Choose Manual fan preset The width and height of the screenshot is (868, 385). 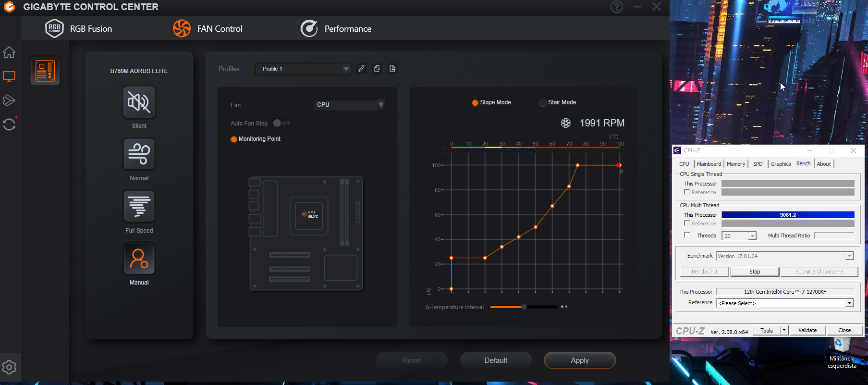click(x=139, y=259)
